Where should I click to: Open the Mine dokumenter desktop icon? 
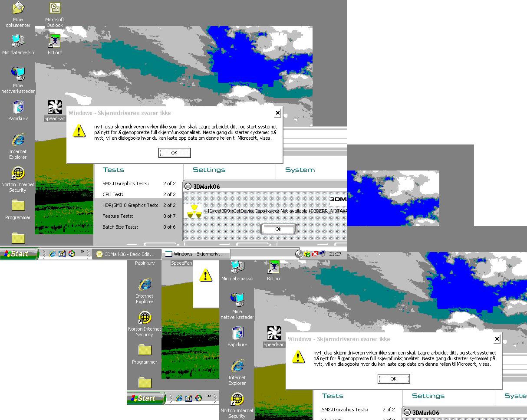pos(18,14)
